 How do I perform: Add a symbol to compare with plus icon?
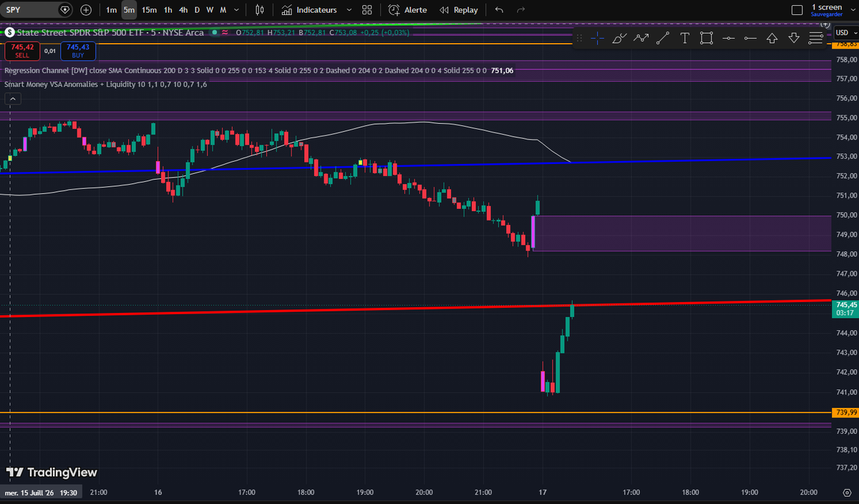pyautogui.click(x=86, y=10)
